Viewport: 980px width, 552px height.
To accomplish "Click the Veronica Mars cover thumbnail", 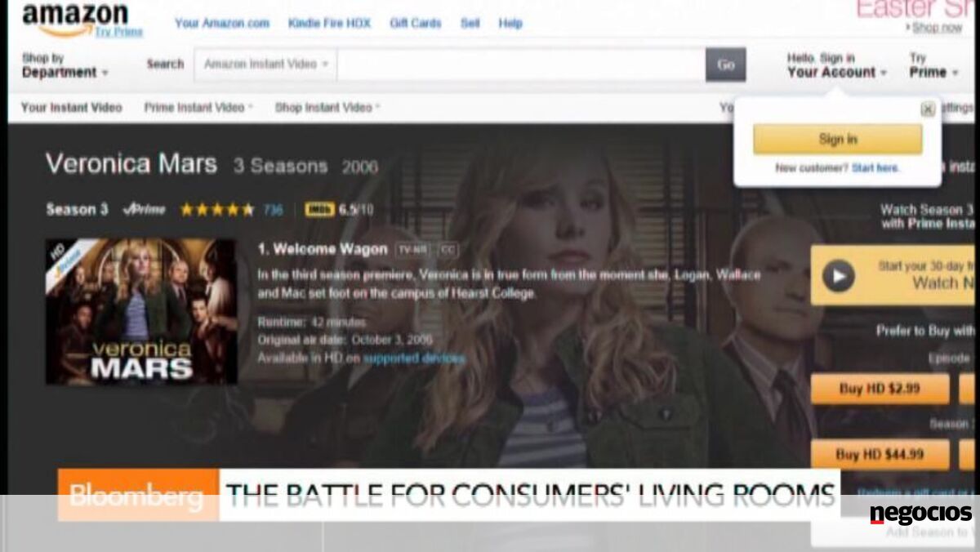I will tap(141, 311).
